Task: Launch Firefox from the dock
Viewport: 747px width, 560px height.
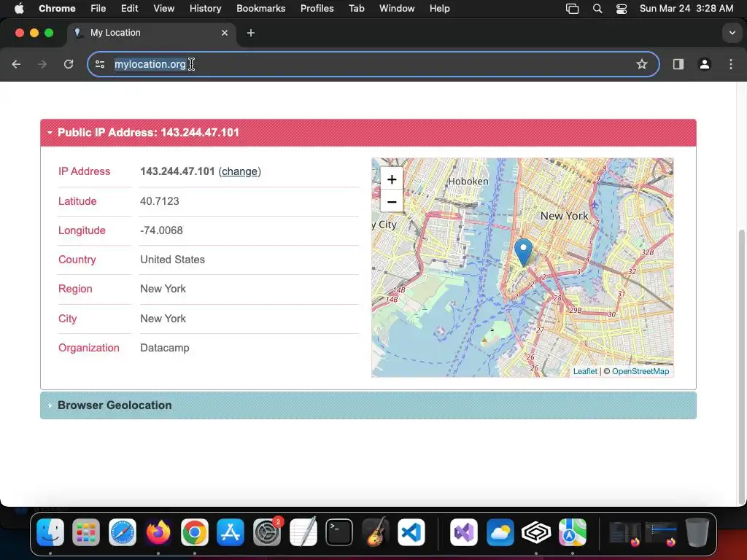Action: point(158,532)
